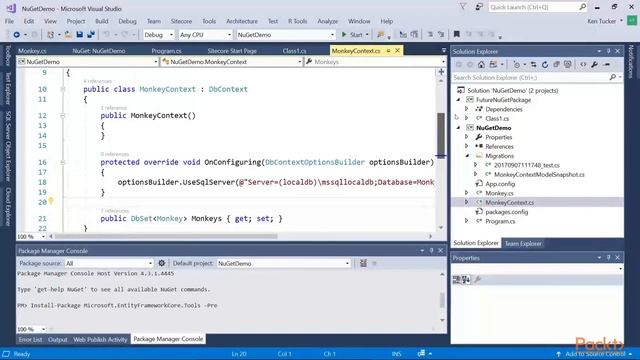
Task: Click the Clear Console icon
Action: pyautogui.click(x=363, y=263)
